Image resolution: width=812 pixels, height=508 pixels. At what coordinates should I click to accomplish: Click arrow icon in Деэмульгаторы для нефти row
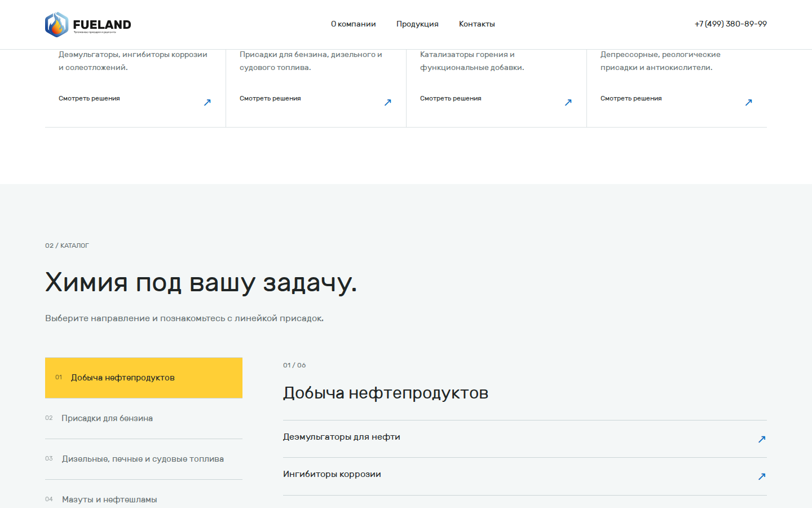(x=762, y=439)
